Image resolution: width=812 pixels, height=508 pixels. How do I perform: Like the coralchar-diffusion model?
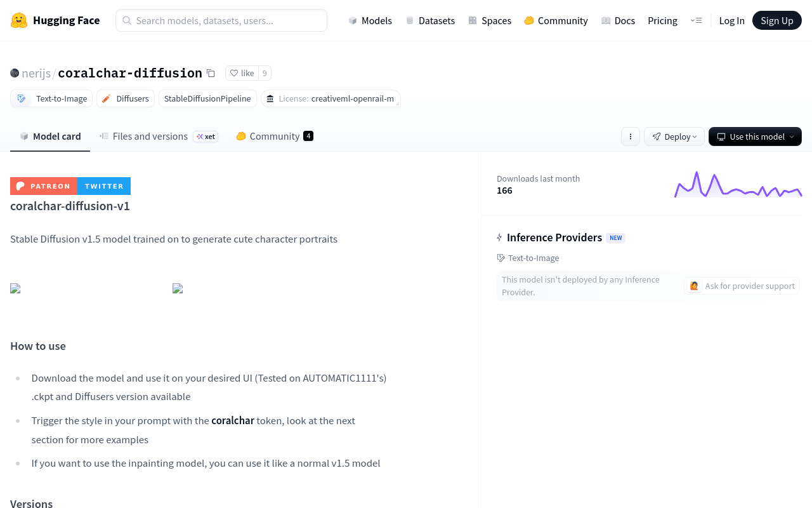242,73
